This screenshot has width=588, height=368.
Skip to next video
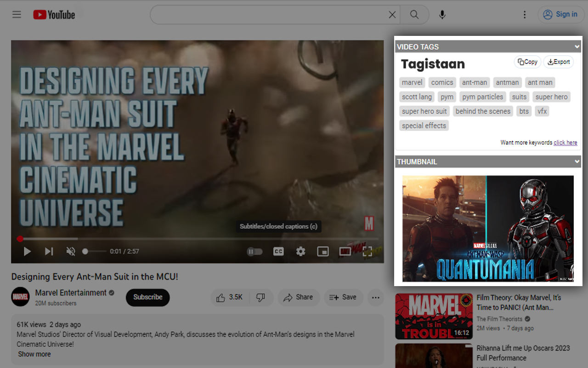coord(49,251)
